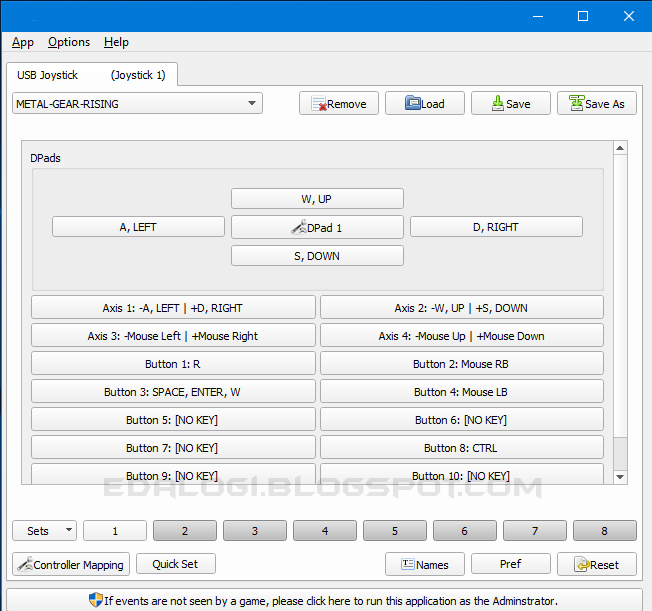Click the Load folder icon

click(x=412, y=103)
